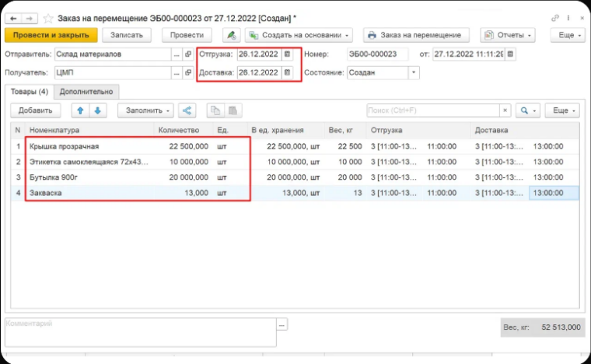Click the link icon in title bar

pos(554,16)
